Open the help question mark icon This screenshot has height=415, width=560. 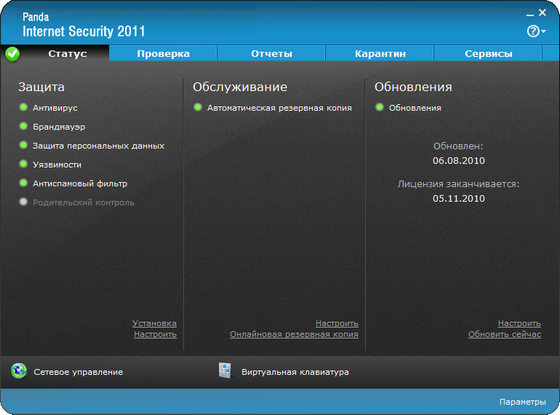(x=532, y=31)
